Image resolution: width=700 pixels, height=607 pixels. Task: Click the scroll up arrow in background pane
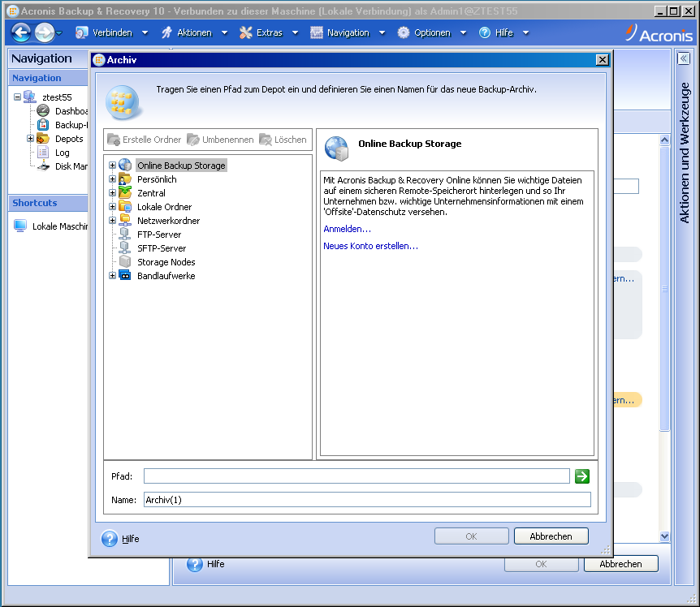tap(664, 140)
